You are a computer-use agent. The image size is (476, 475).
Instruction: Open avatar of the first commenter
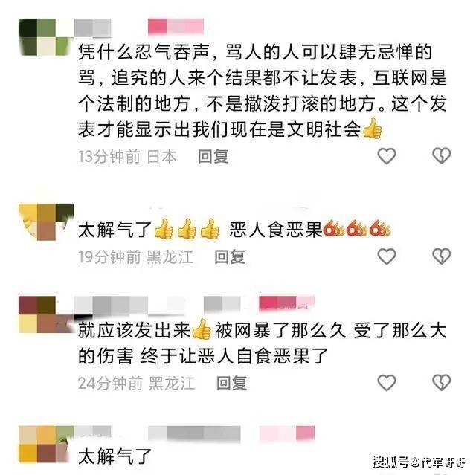tap(46, 37)
